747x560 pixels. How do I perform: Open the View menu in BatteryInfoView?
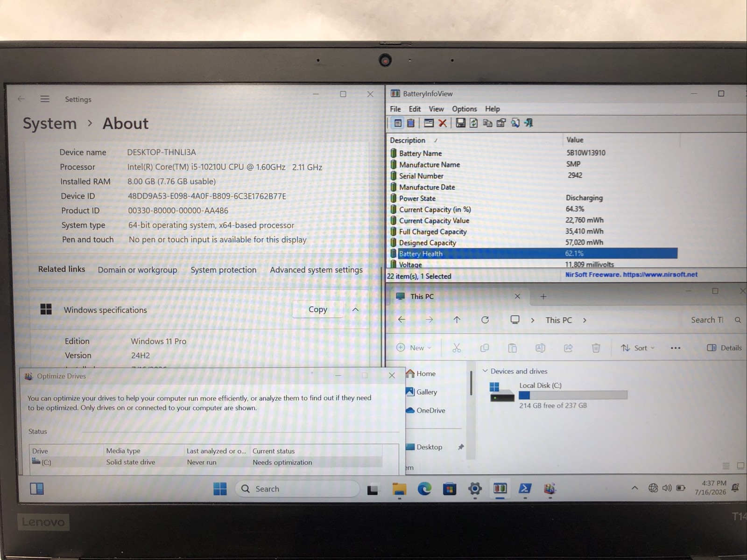point(436,109)
